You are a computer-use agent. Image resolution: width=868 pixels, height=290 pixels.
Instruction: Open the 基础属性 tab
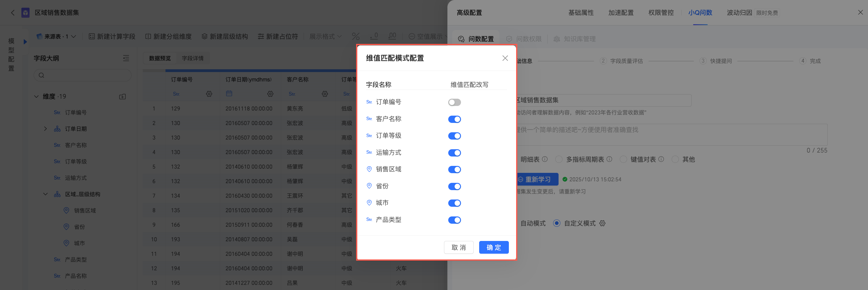click(581, 13)
